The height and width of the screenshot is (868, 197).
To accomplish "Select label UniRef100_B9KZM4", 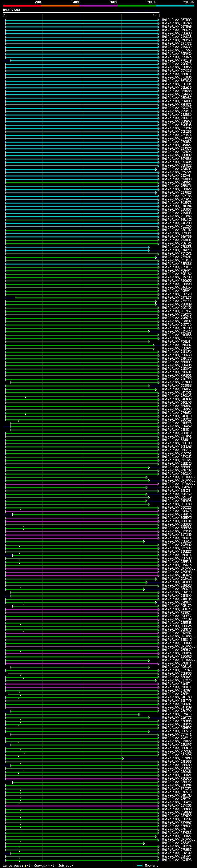I will coord(177,491).
